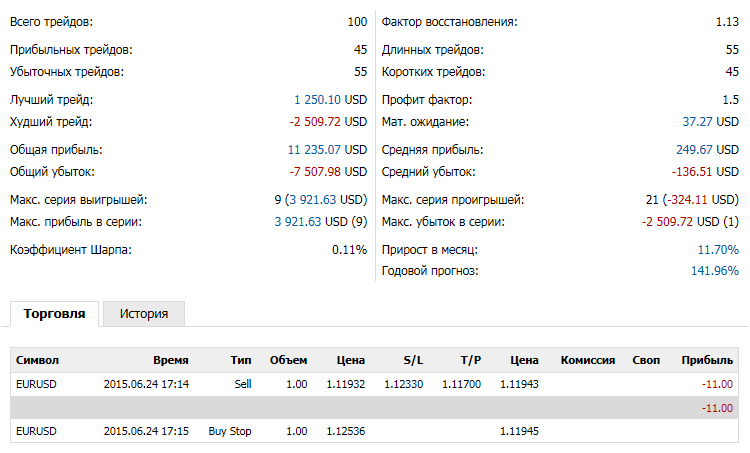Sort trades by Тип column
Viewport: 750px width, 453px height.
[x=240, y=360]
